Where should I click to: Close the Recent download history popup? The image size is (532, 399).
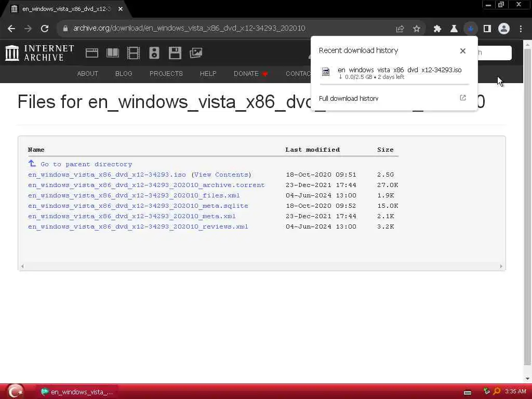click(x=463, y=51)
